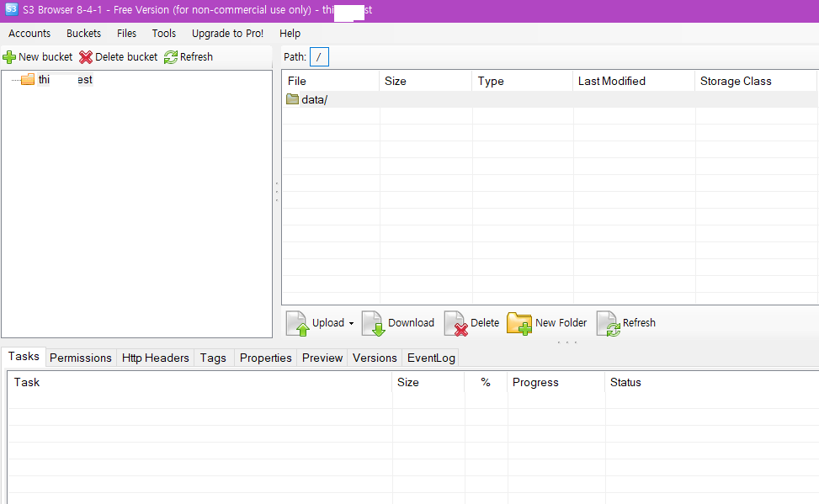Create a New Folder using folder icon
The image size is (819, 504).
click(x=519, y=323)
